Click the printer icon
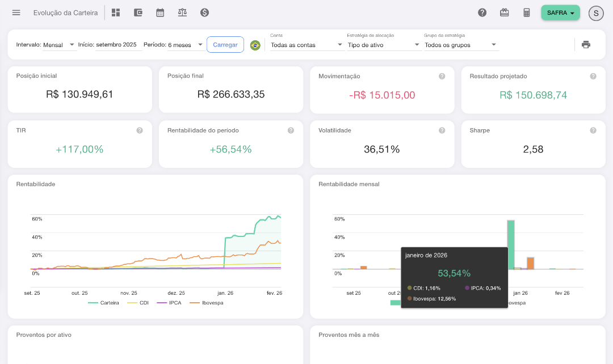This screenshot has width=613, height=364. click(x=586, y=45)
